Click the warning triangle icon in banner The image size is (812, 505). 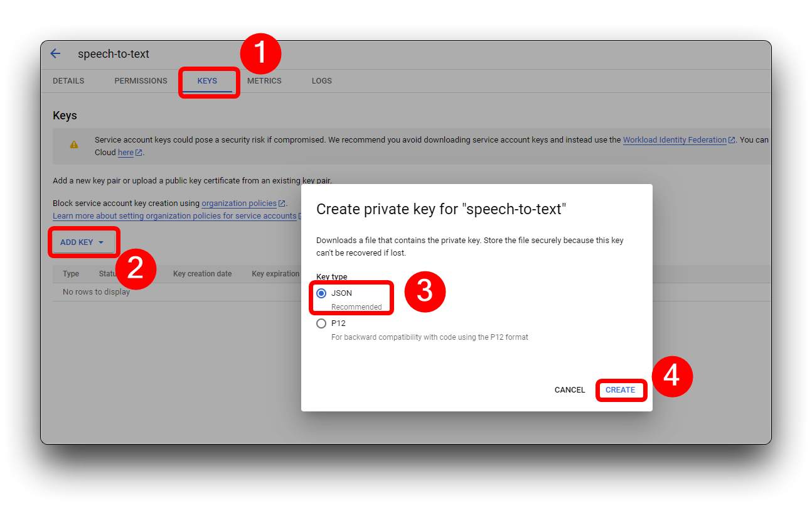(x=74, y=144)
